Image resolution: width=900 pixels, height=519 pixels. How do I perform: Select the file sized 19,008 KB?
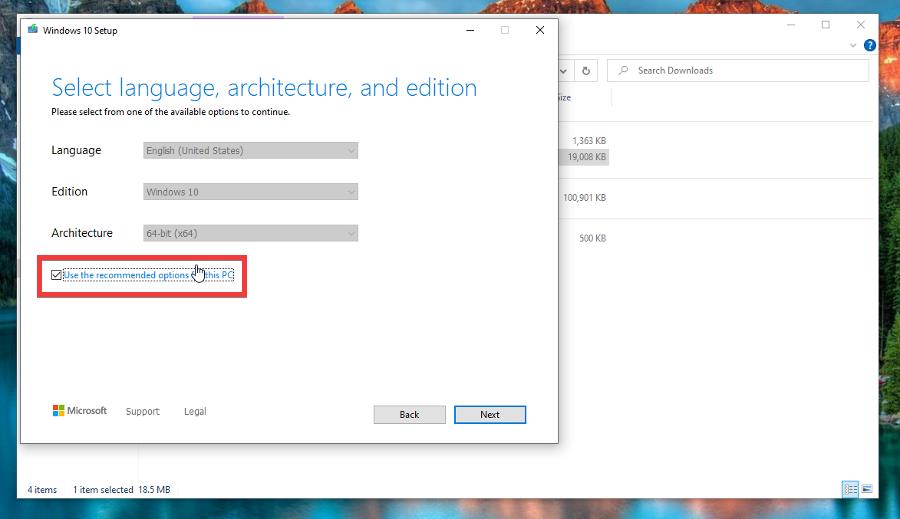click(x=586, y=157)
